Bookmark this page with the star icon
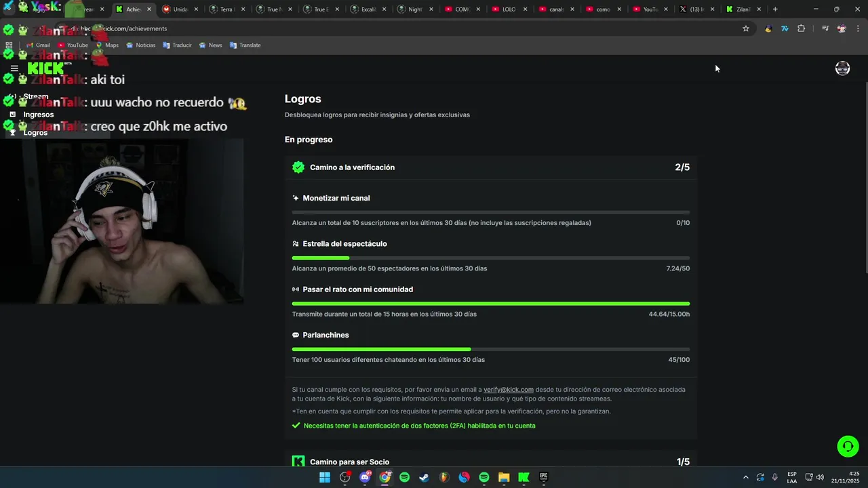 tap(746, 28)
